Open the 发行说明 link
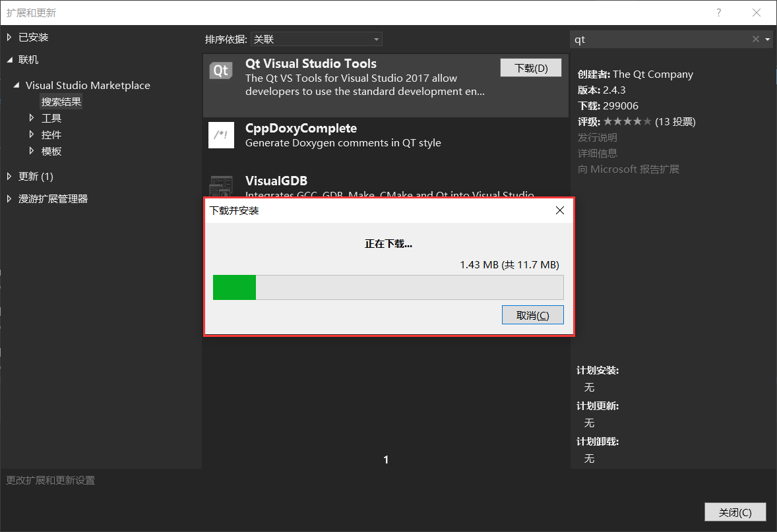The image size is (777, 532). [x=598, y=137]
